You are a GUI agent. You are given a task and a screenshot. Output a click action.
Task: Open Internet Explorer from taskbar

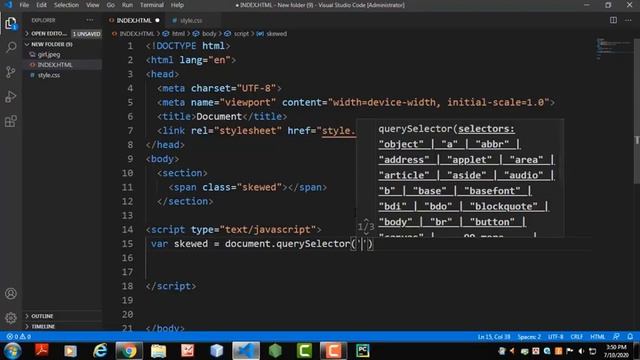point(100,351)
